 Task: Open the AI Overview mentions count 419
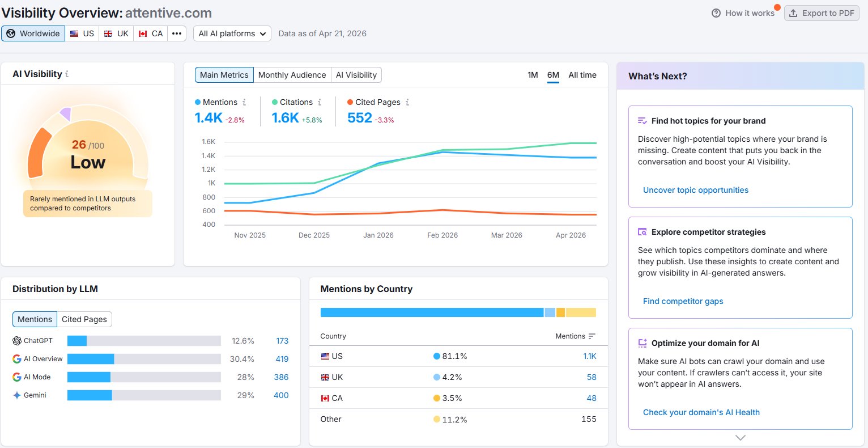click(x=282, y=359)
